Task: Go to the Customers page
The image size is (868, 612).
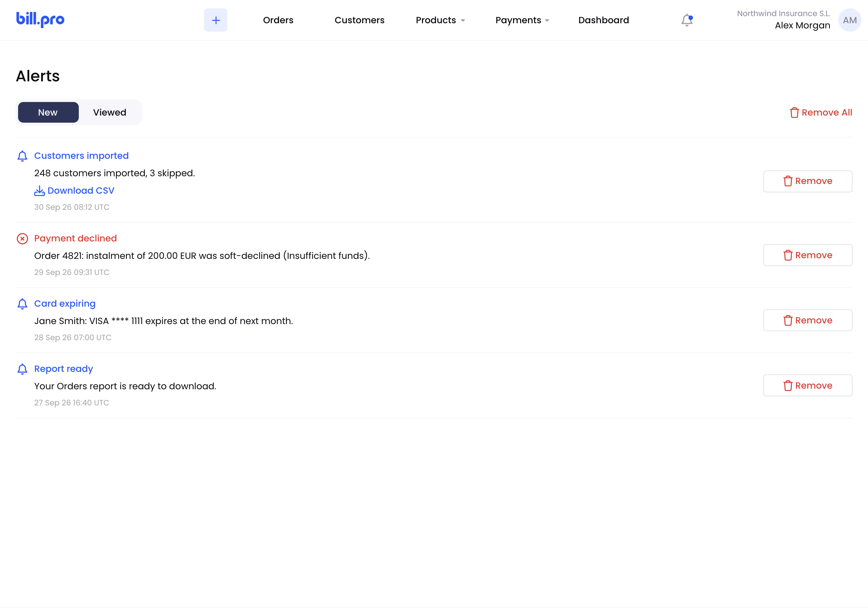Action: point(359,20)
